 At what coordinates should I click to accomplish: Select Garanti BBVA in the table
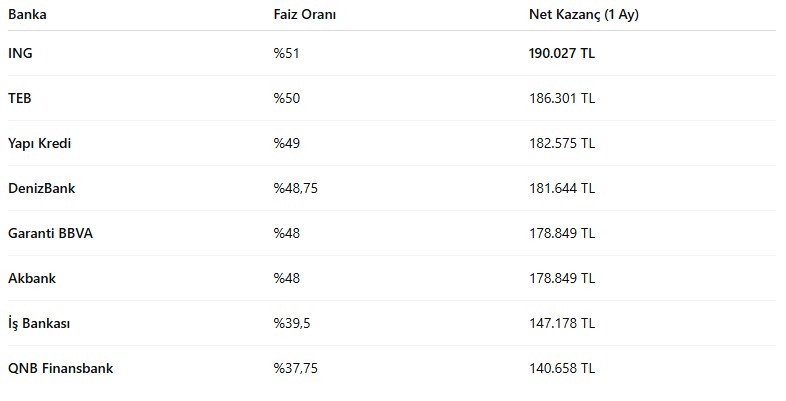click(x=50, y=234)
